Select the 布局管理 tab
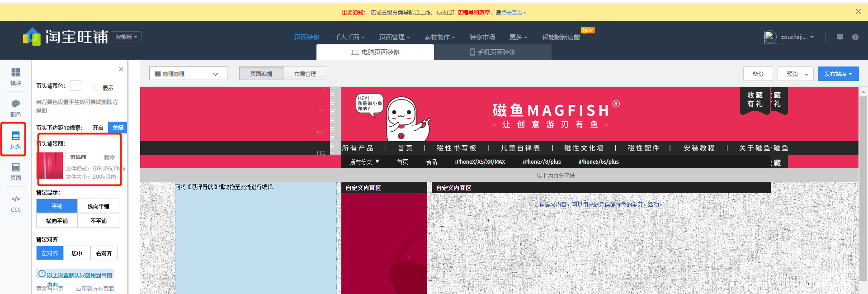This screenshot has width=868, height=294. (305, 74)
